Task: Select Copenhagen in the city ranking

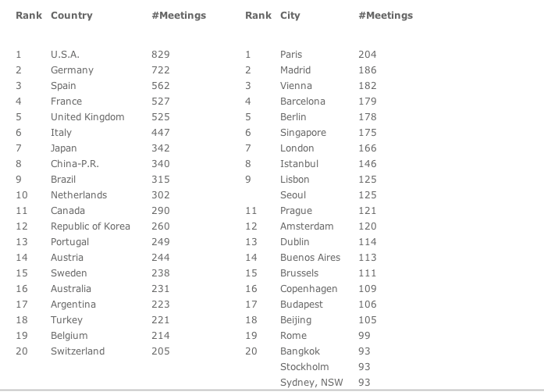Action: click(308, 289)
